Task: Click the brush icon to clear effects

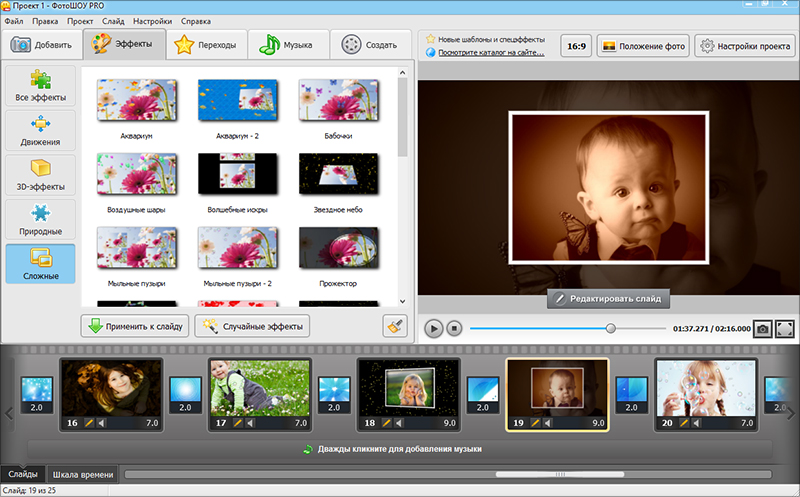Action: [395, 326]
